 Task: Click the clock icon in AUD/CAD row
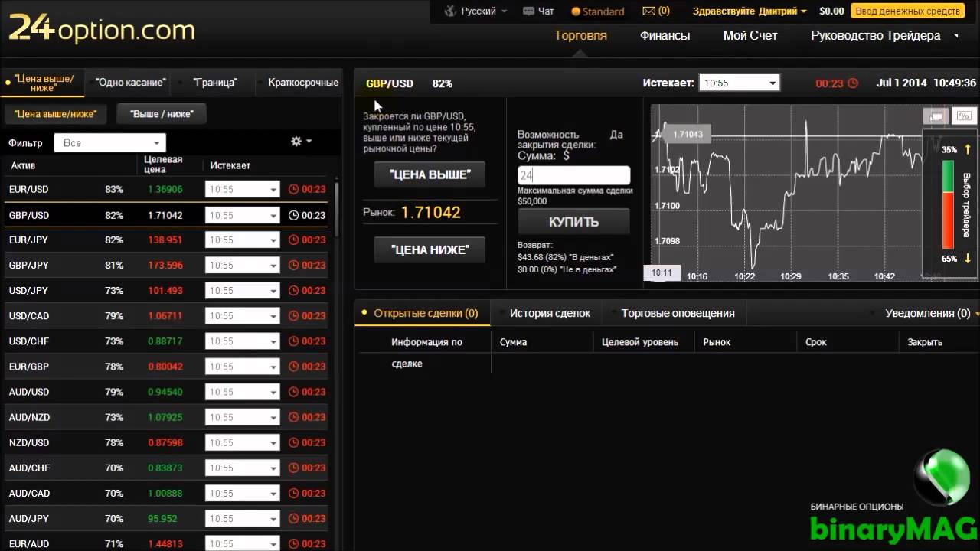click(294, 493)
